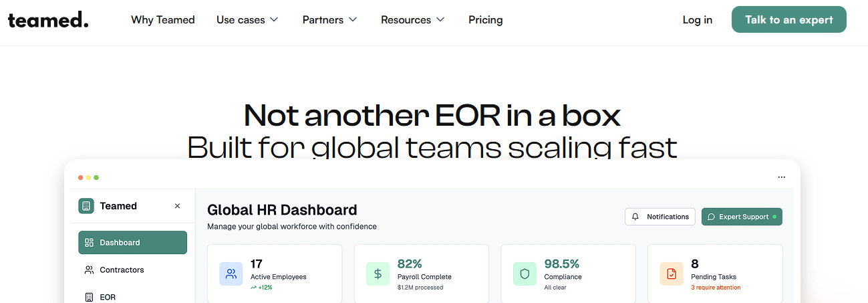This screenshot has width=868, height=303.
Task: Click the Pending Tasks count 8
Action: pyautogui.click(x=695, y=264)
